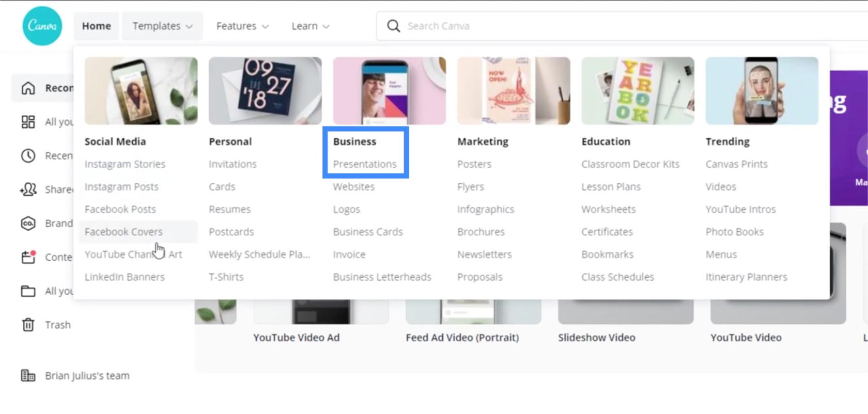Image resolution: width=868 pixels, height=414 pixels.
Task: Open the Marketing category thumbnail
Action: [514, 91]
